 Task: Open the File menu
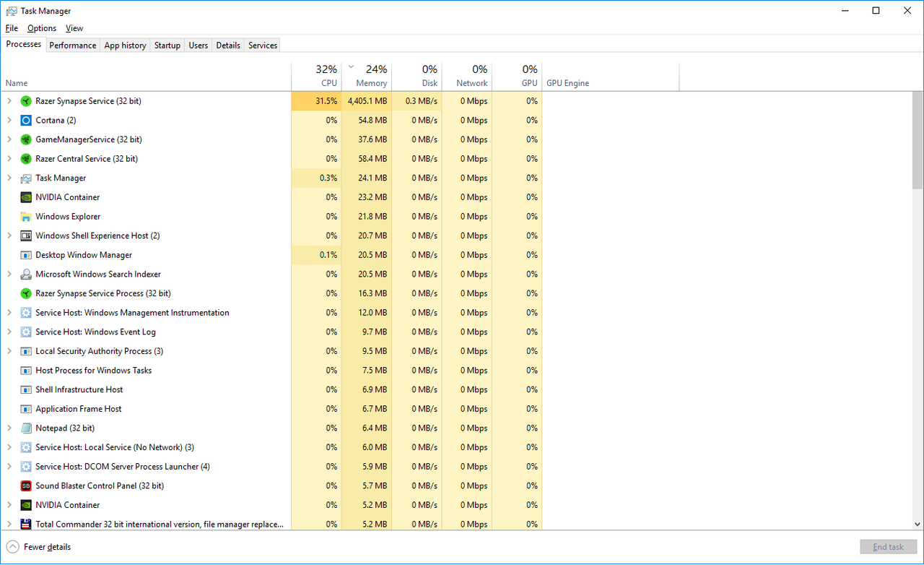coord(12,28)
